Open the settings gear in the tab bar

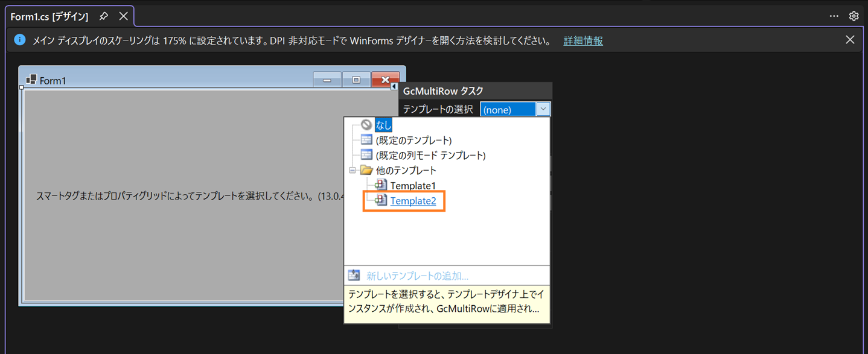(x=854, y=16)
